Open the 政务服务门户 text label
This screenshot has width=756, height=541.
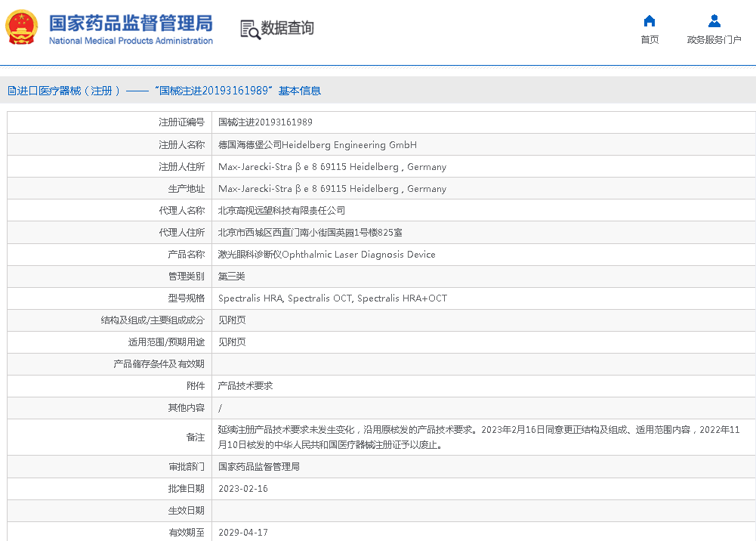coord(714,40)
